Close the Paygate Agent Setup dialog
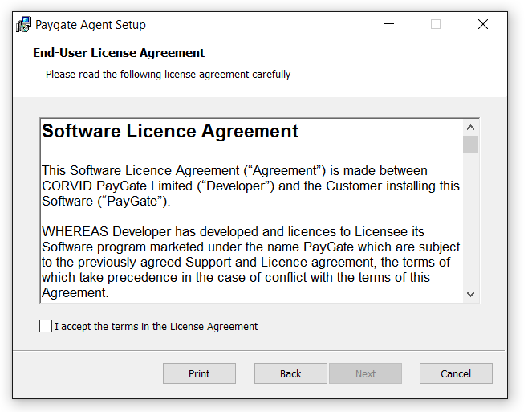The width and height of the screenshot is (532, 412). (x=483, y=24)
